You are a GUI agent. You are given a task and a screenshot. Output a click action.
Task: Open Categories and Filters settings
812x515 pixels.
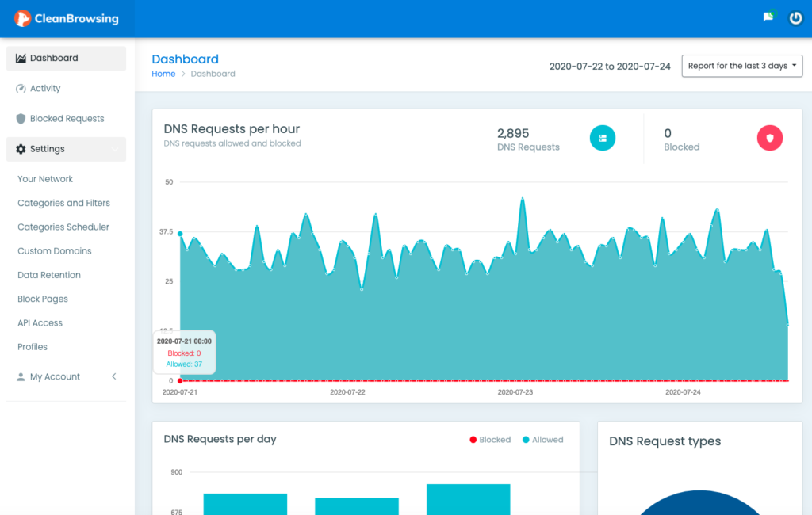pyautogui.click(x=63, y=204)
